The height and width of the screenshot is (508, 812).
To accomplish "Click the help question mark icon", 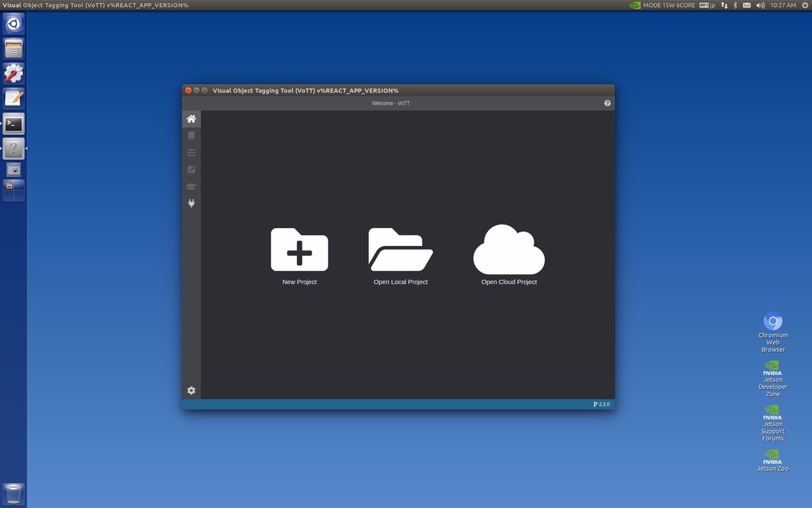I will click(x=607, y=103).
